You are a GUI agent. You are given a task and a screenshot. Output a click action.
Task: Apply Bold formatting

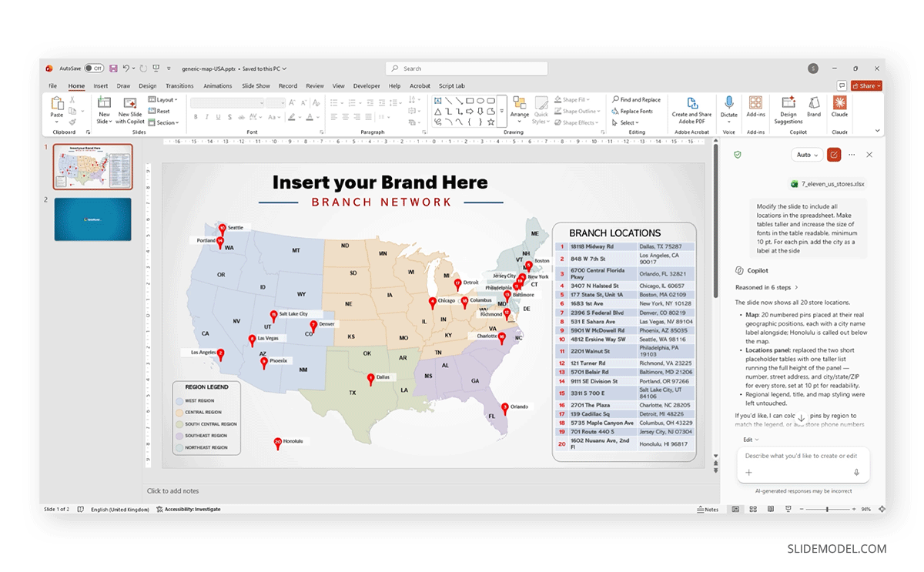pyautogui.click(x=196, y=118)
